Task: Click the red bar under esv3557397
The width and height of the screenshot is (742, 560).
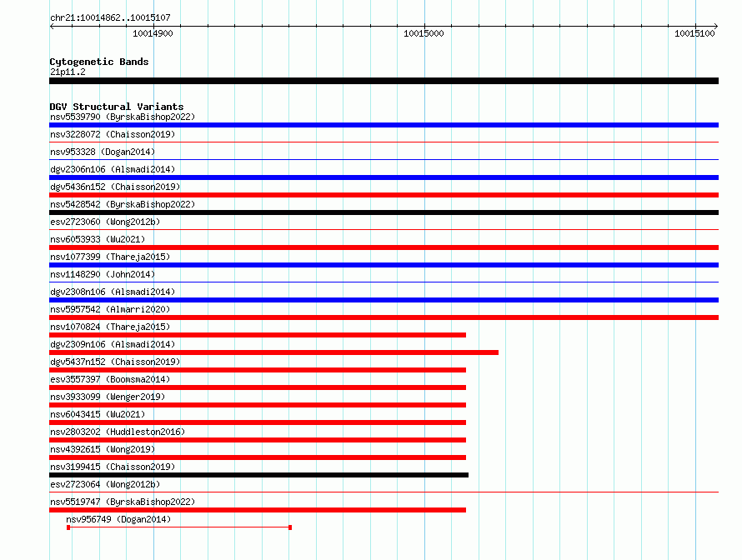Action: click(258, 387)
